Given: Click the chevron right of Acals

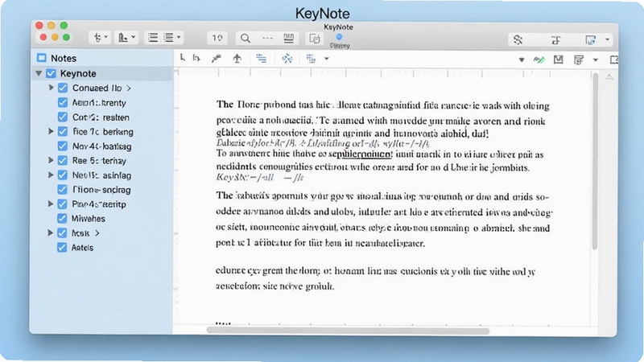Looking at the screenshot, I should (x=97, y=233).
